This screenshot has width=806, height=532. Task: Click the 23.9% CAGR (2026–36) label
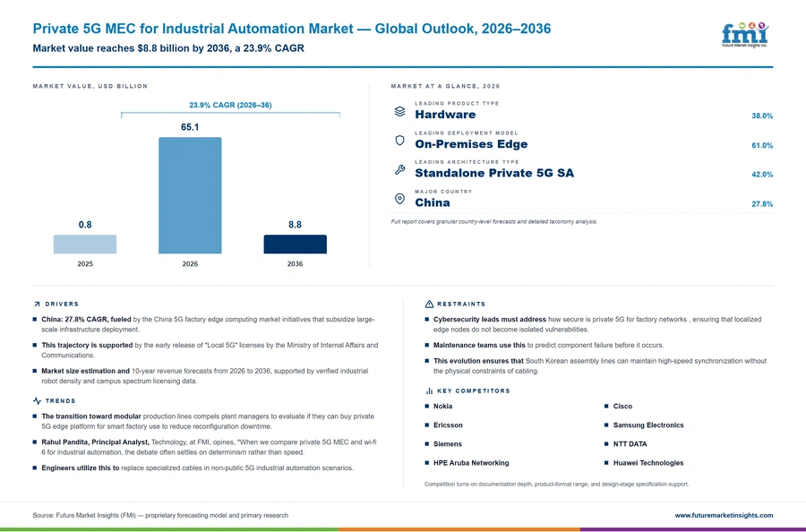click(x=230, y=105)
